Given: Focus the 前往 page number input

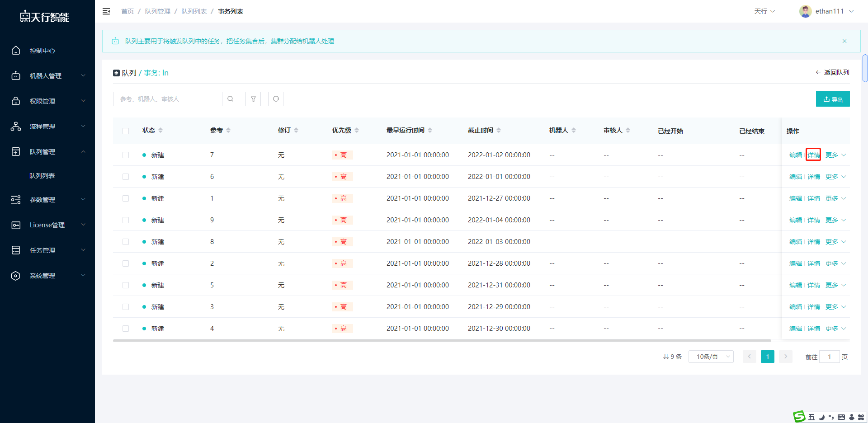Looking at the screenshot, I should 830,357.
